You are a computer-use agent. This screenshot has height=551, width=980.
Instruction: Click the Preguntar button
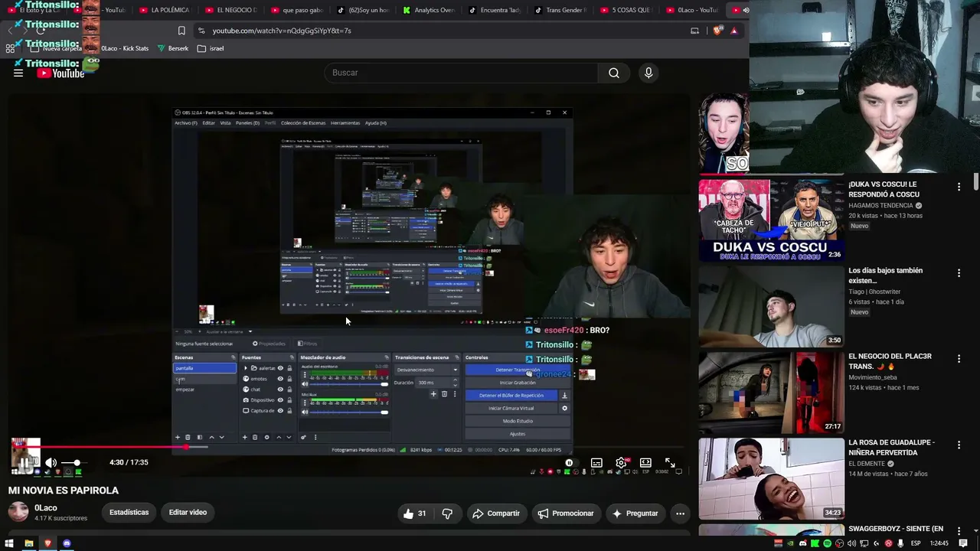point(635,514)
